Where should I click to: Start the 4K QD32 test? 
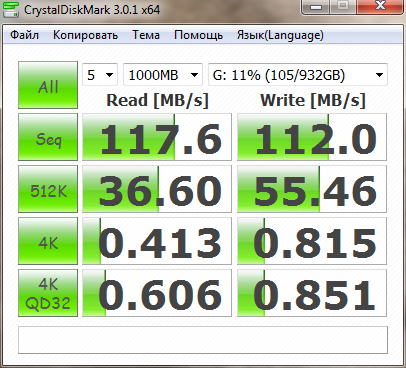click(48, 293)
